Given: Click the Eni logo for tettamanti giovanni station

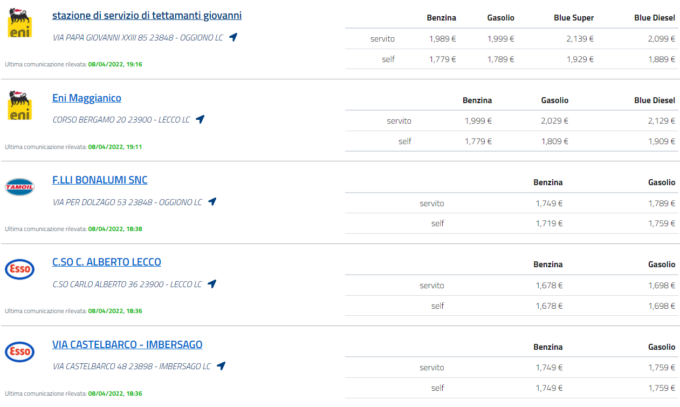Looking at the screenshot, I should click(19, 24).
